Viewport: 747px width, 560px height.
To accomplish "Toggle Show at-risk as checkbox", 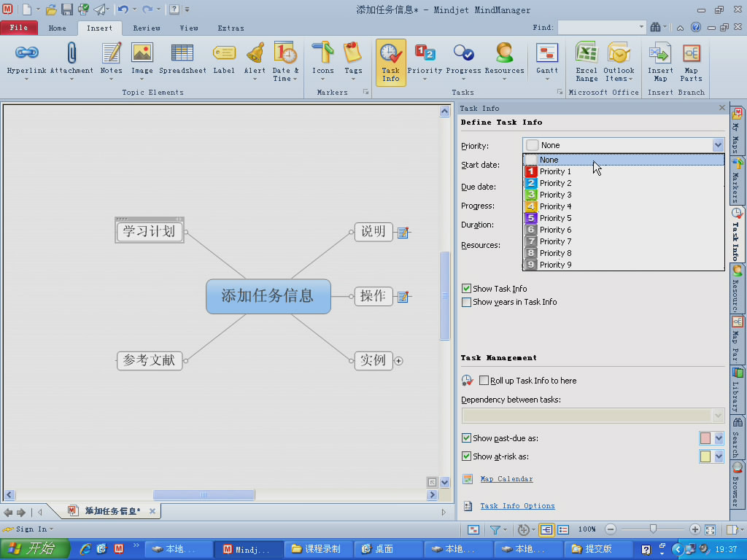I will point(466,456).
